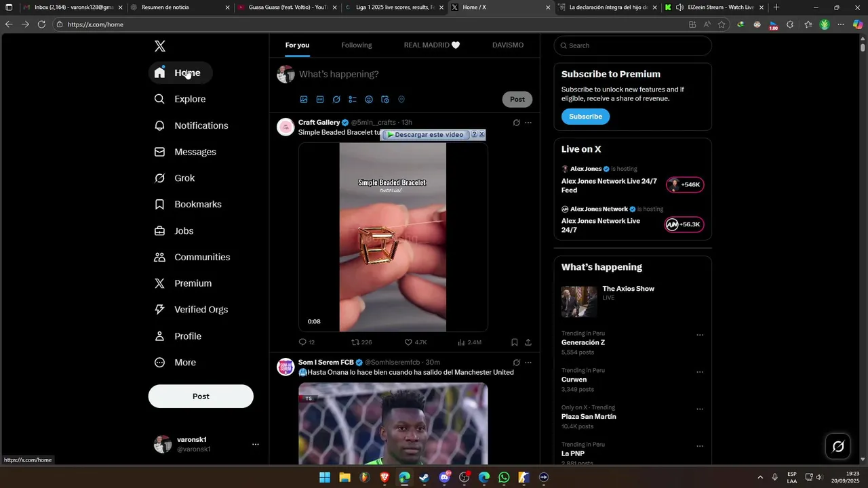The image size is (868, 488).
Task: Open Profile in the sidebar
Action: pyautogui.click(x=178, y=336)
